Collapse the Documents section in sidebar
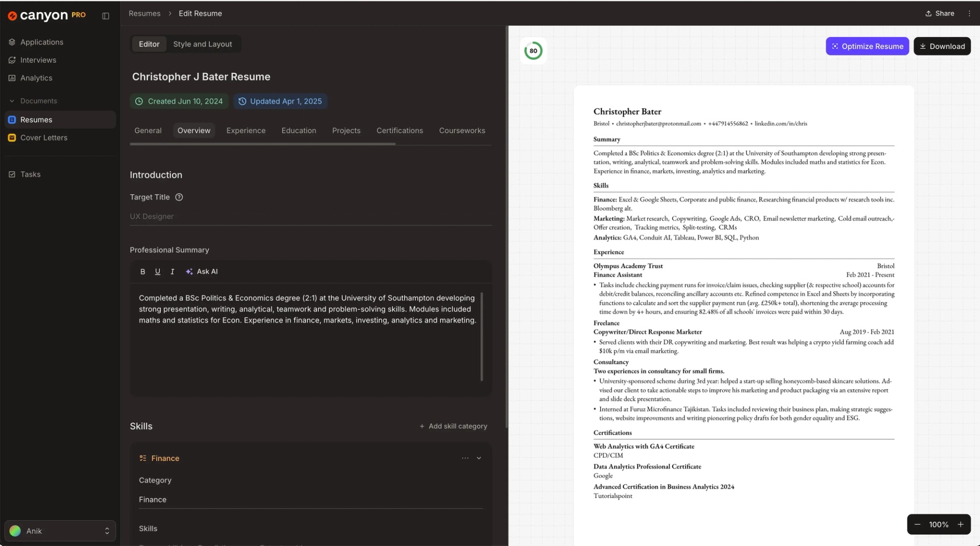 pyautogui.click(x=12, y=101)
